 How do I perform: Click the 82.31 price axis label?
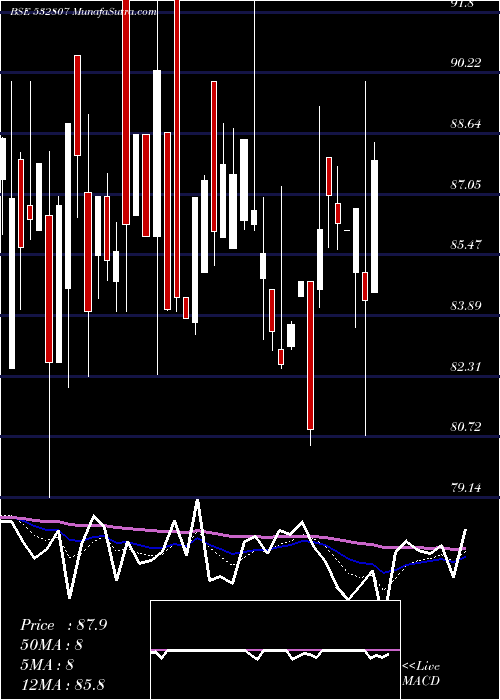tap(466, 367)
